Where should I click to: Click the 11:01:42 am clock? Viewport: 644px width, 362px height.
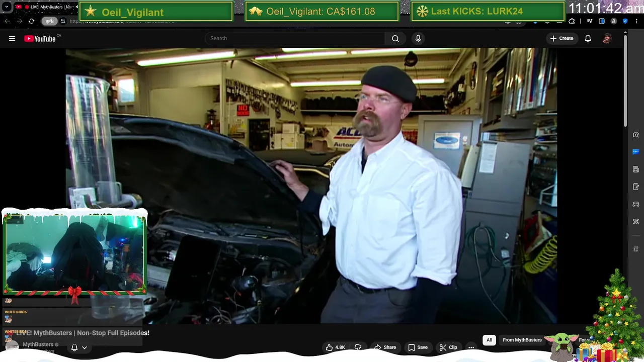coord(605,9)
